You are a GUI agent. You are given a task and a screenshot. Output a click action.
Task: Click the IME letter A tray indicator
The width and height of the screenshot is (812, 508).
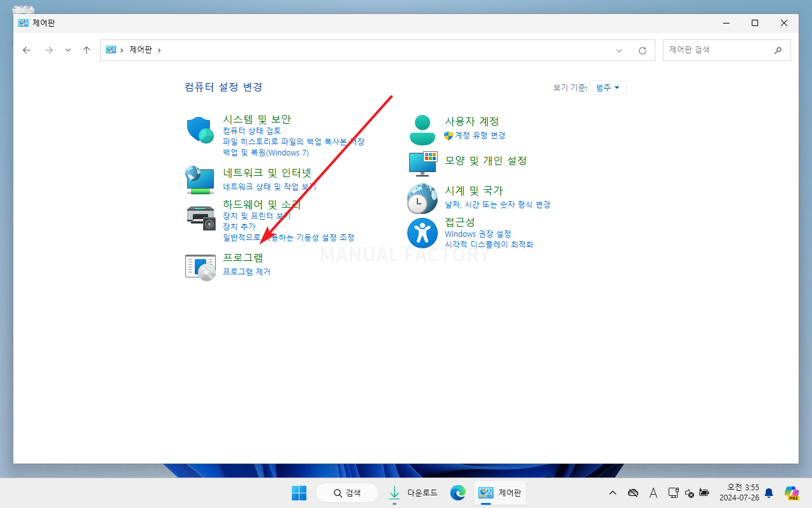click(653, 493)
